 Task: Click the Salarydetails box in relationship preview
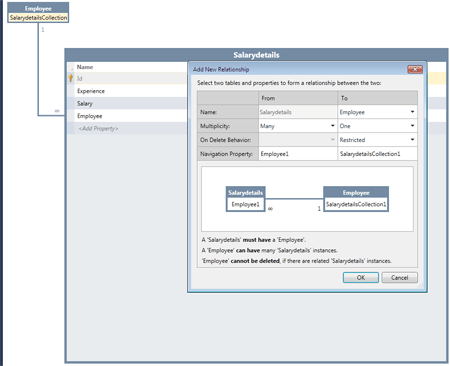pos(246,199)
